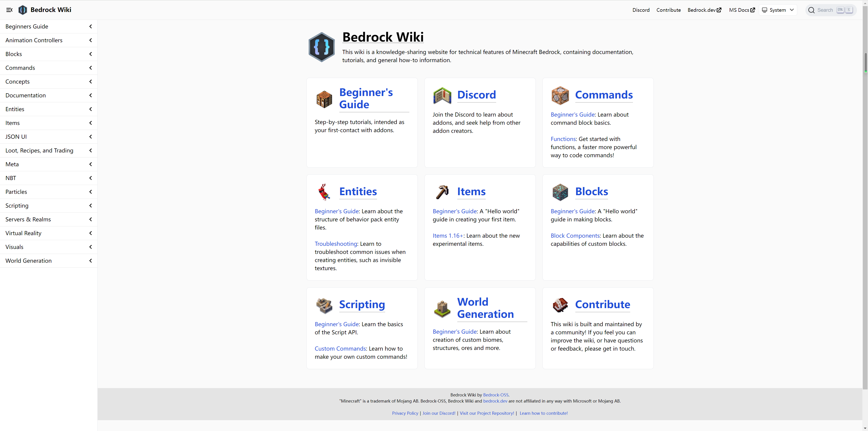Select Meta in the sidebar
The height and width of the screenshot is (431, 868).
pos(49,164)
